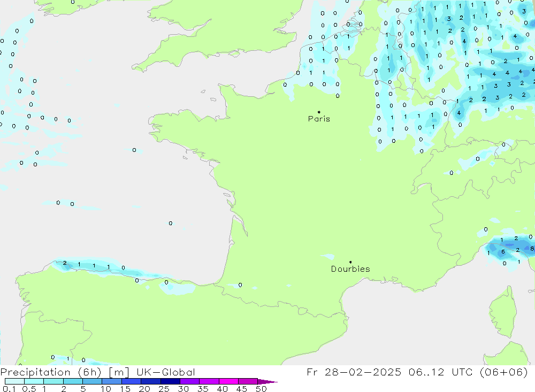
Task: Pick the 2 to 5 legend color
Action: (73, 381)
